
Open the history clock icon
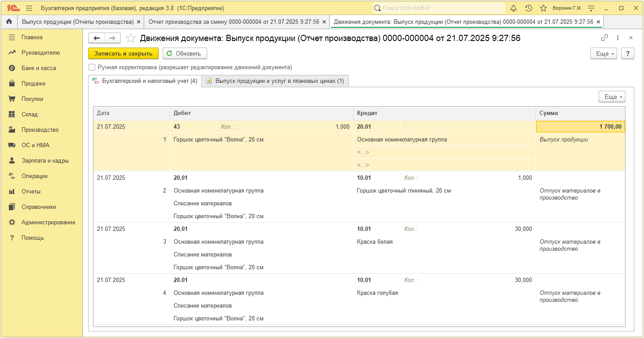[529, 8]
